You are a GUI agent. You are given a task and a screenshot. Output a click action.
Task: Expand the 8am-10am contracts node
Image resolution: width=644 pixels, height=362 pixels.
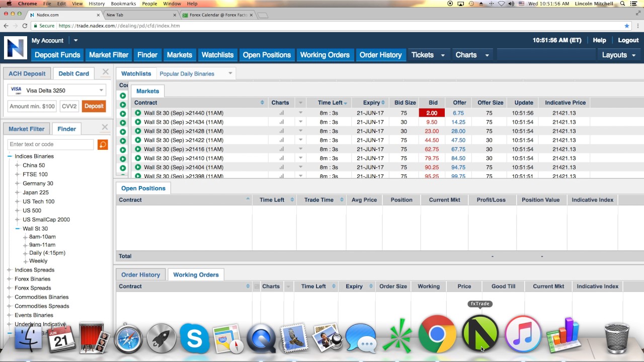pos(25,237)
